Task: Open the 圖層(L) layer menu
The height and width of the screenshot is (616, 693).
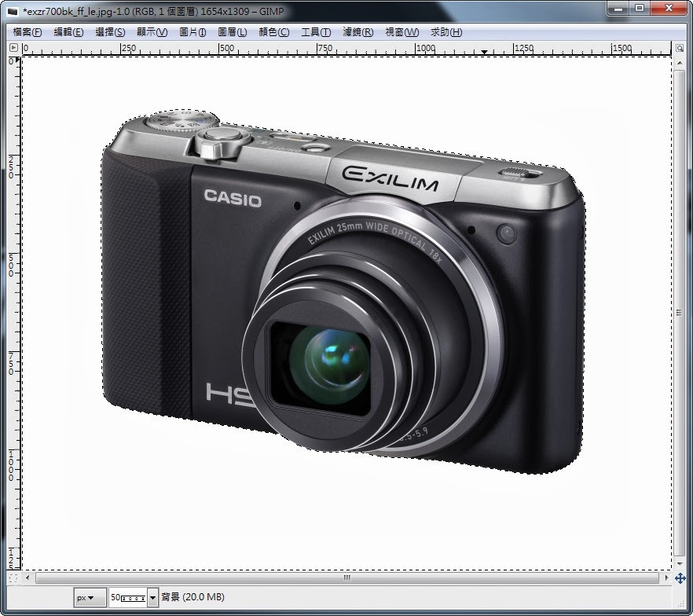Action: (x=233, y=32)
